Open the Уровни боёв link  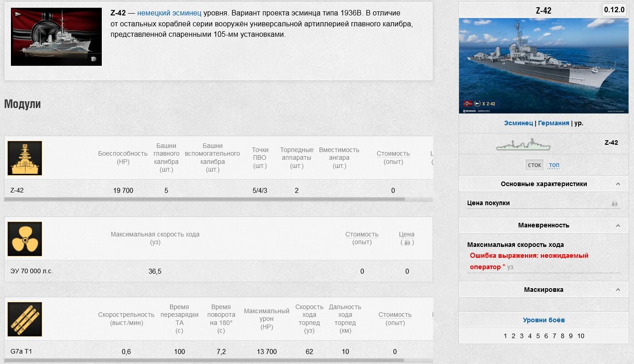[544, 320]
